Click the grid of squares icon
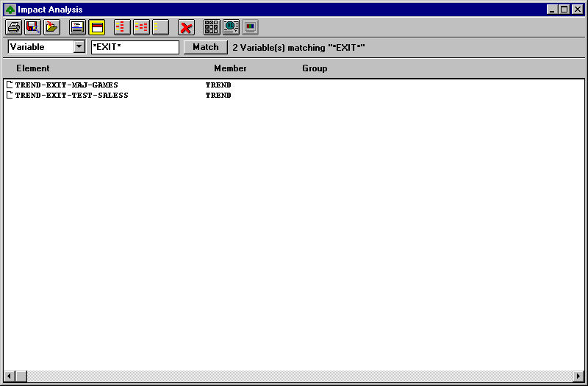Viewport: 588px width, 386px height. click(212, 28)
